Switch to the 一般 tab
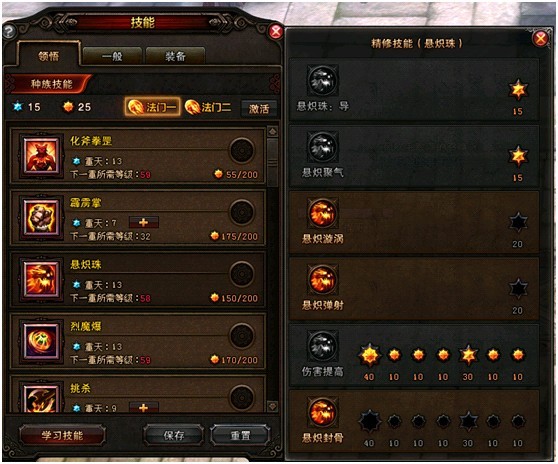This screenshot has height=464, width=558. [112, 56]
